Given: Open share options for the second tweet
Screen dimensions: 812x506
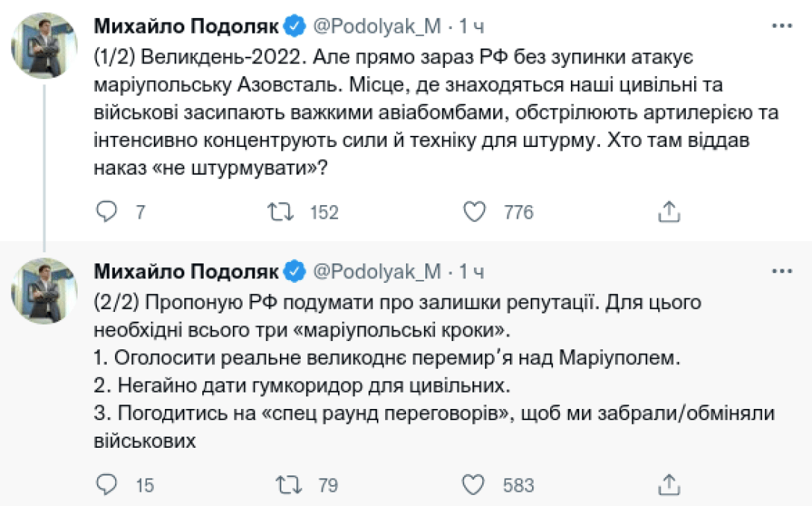Looking at the screenshot, I should pos(669,485).
